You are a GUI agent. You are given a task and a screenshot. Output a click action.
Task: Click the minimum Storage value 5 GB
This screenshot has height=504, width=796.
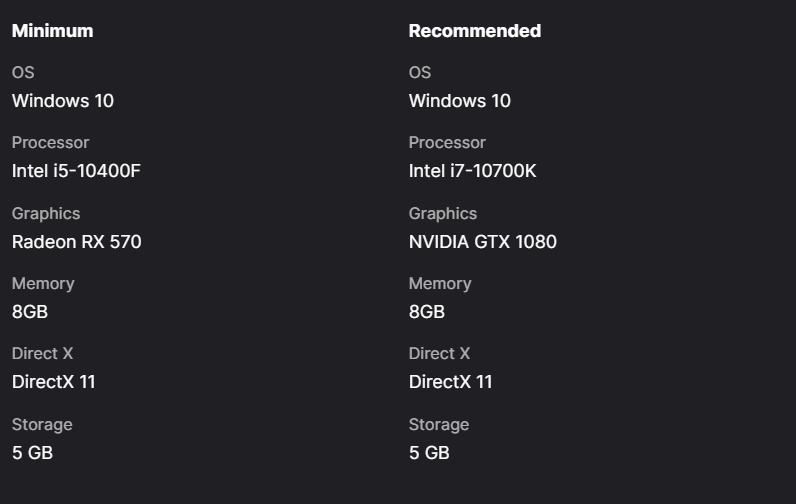32,453
